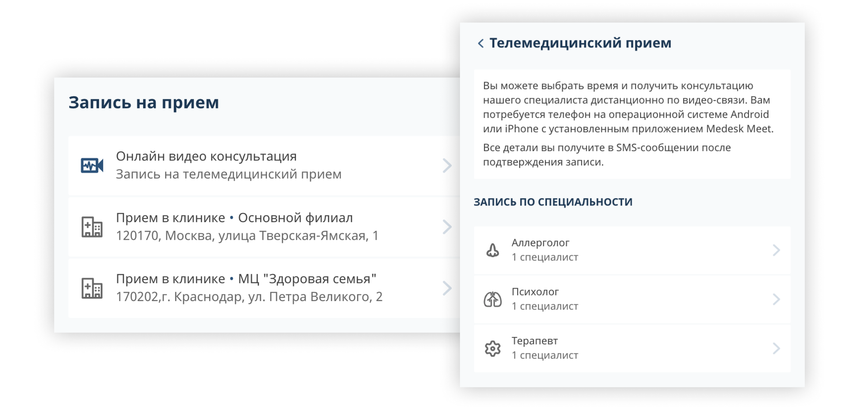Viewport: 868px width, 410px height.
Task: Click 1 специалист under Аллерголог
Action: click(x=545, y=257)
